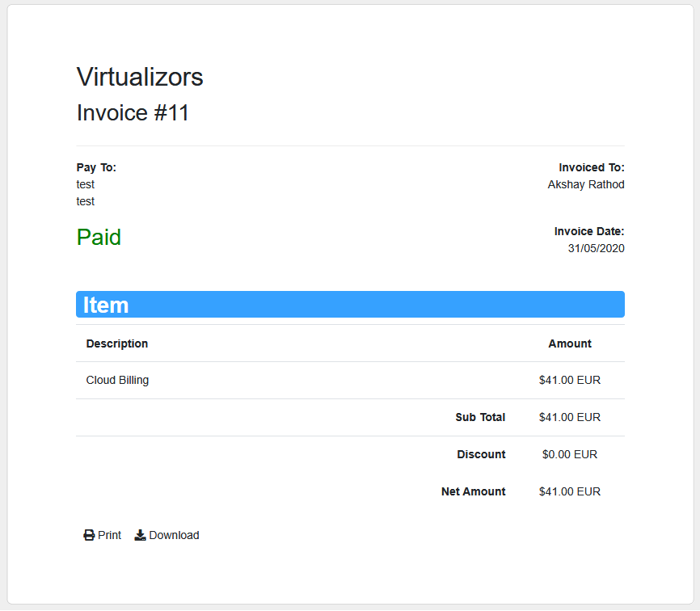Click the download arrow icon beside Download

[x=139, y=534]
